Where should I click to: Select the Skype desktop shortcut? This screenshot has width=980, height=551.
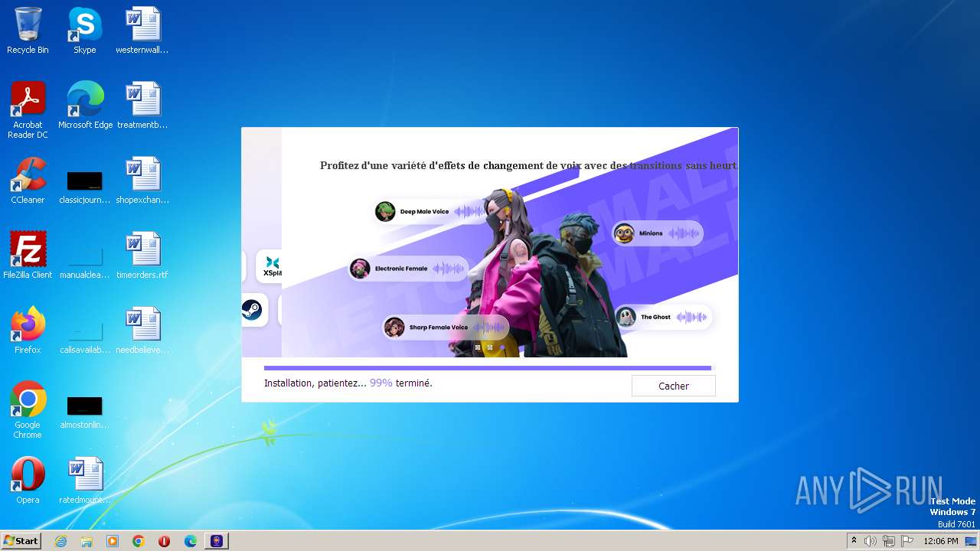(x=84, y=31)
